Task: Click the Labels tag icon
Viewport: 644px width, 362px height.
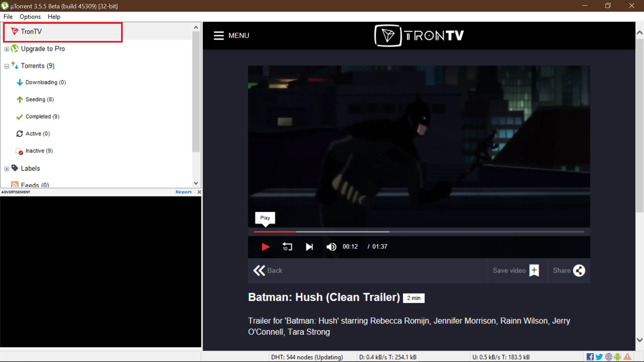Action: 15,168
